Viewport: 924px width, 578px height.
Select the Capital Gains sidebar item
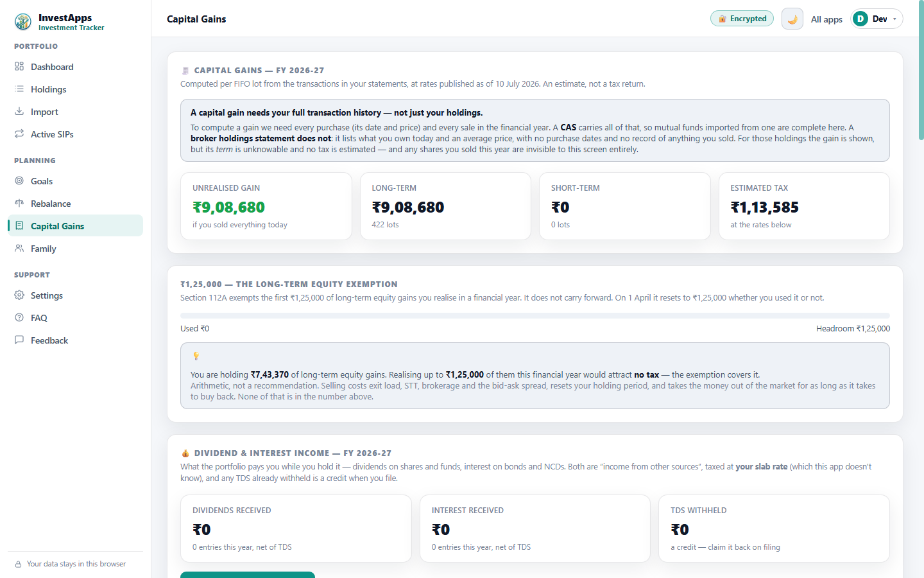click(75, 225)
